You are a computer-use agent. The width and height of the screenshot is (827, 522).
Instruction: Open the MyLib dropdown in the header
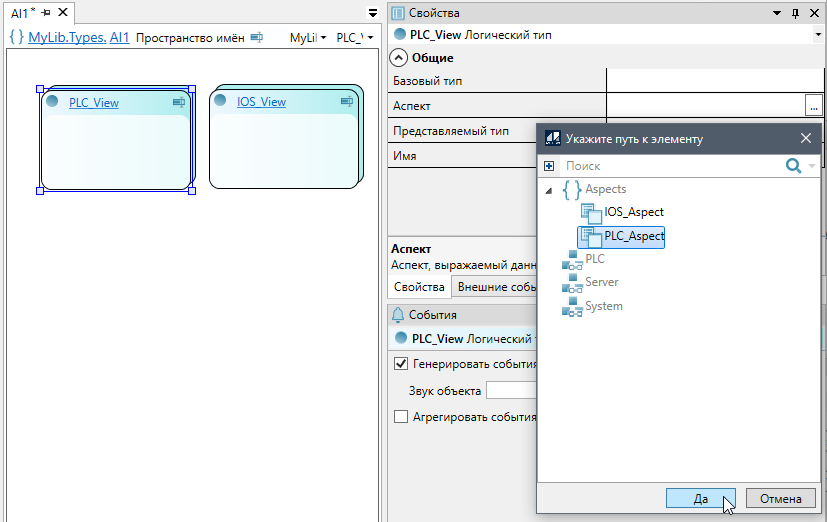click(308, 37)
